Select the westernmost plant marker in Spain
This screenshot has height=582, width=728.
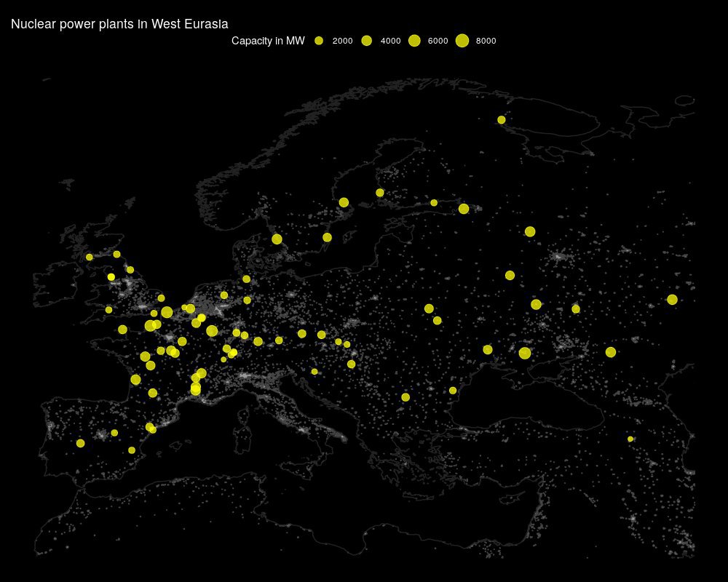tap(80, 443)
